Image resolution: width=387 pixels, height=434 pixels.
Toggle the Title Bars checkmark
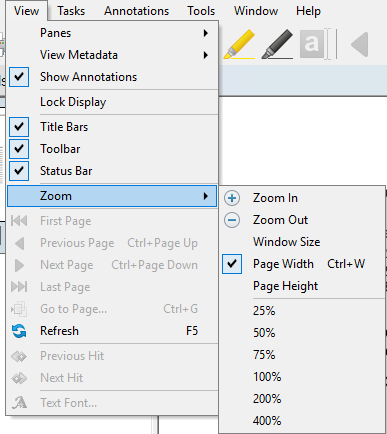point(19,127)
